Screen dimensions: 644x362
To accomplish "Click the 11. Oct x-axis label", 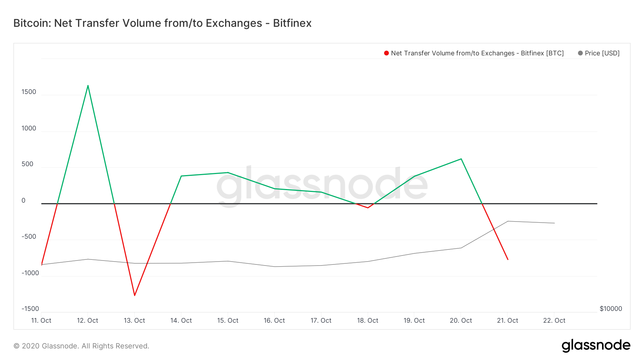I will 41,321.
